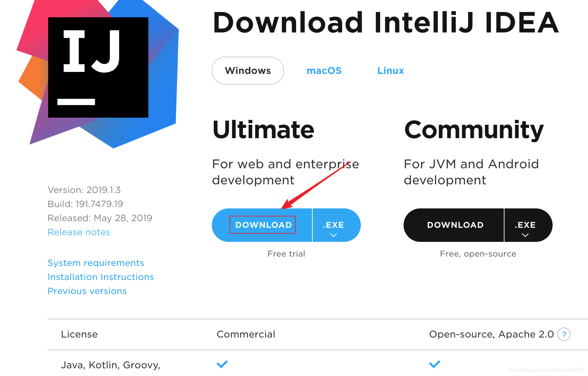Image resolution: width=588 pixels, height=376 pixels.
Task: Click the For web and enterprise development description
Action: [286, 172]
